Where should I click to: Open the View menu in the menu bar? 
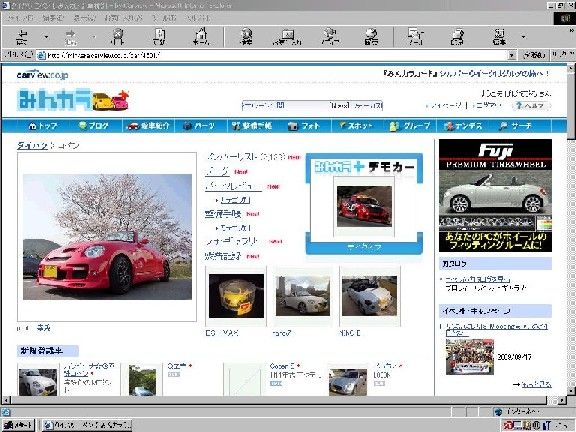[84, 18]
